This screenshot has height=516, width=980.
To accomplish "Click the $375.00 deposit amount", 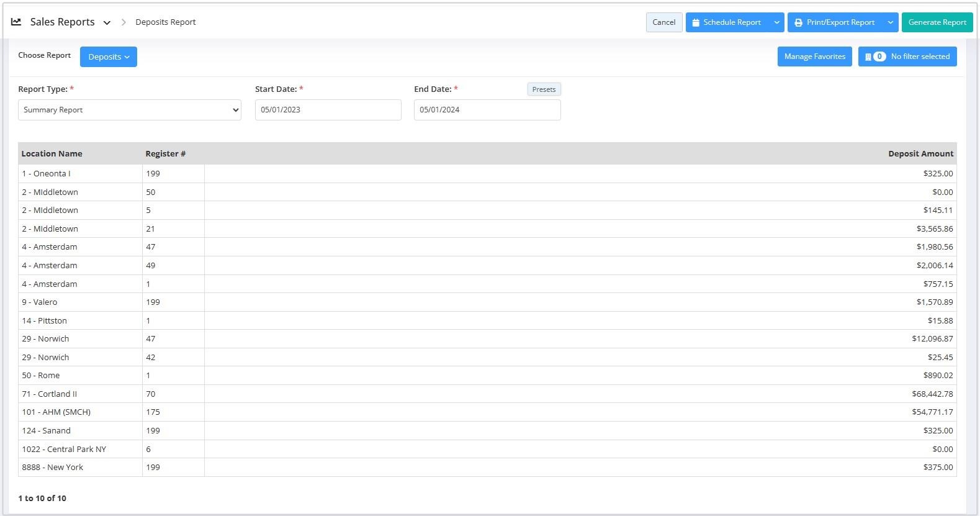I will [938, 467].
